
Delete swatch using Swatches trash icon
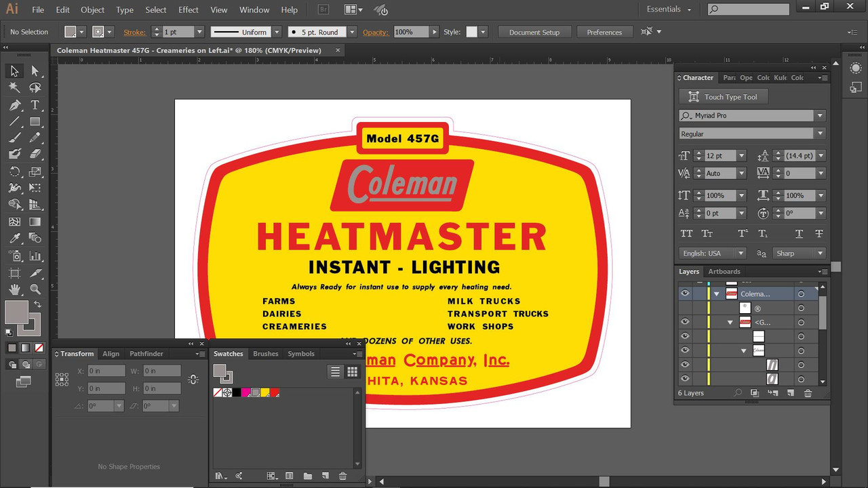pos(342,476)
